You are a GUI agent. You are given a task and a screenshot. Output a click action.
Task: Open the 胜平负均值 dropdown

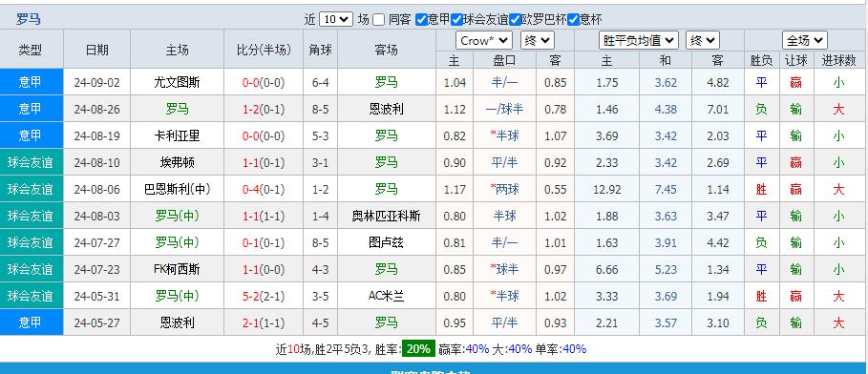pyautogui.click(x=638, y=40)
